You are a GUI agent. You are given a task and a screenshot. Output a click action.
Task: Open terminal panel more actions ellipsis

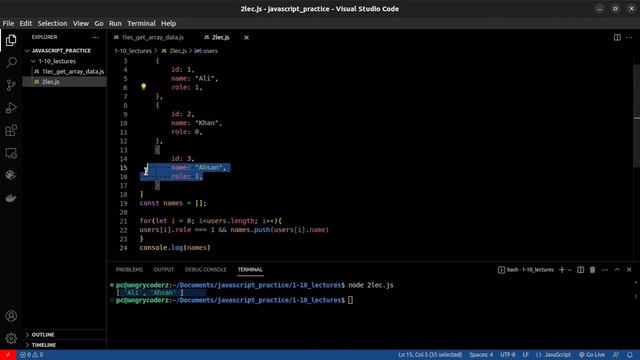[x=604, y=270]
